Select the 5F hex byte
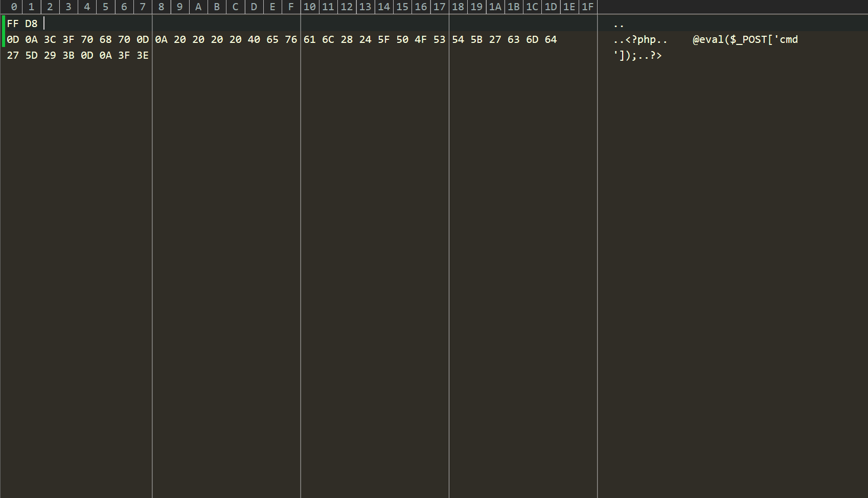Screen dimensions: 868x498 tap(383, 39)
